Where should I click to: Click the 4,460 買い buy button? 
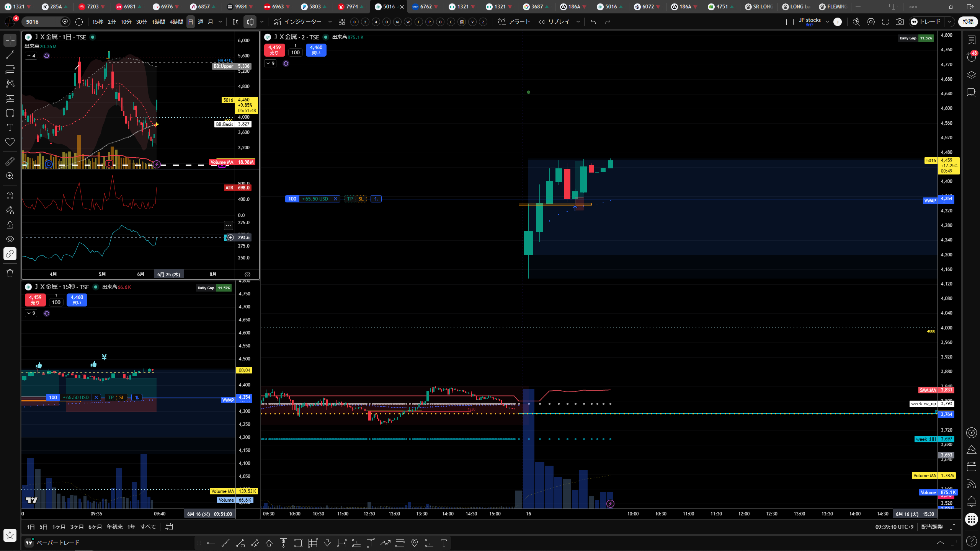pyautogui.click(x=316, y=50)
